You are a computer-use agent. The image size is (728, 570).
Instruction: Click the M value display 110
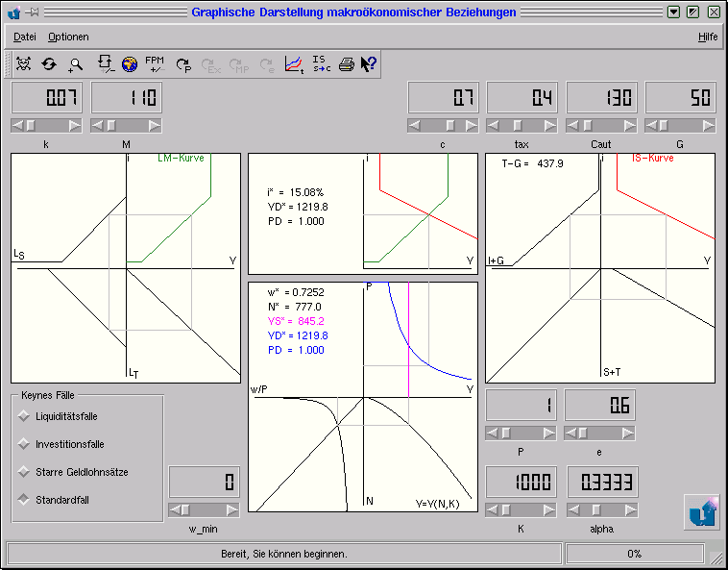click(x=127, y=97)
